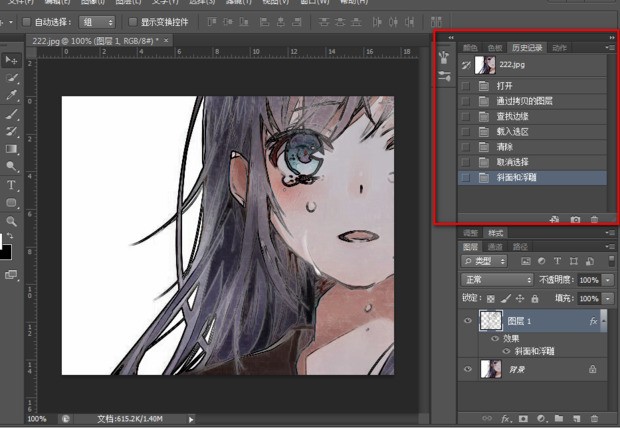620x428 pixels.
Task: Click the foreground color swatch
Action: pyautogui.click(x=4, y=250)
